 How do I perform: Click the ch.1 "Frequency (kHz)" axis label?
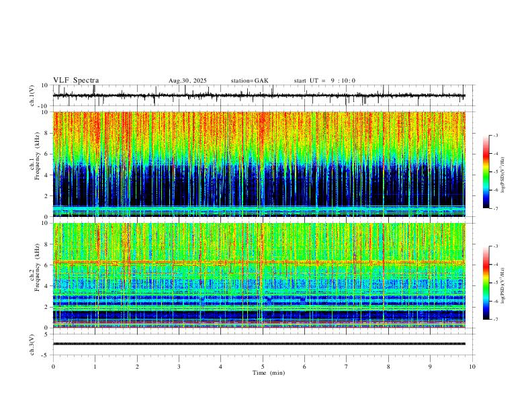tap(37, 156)
